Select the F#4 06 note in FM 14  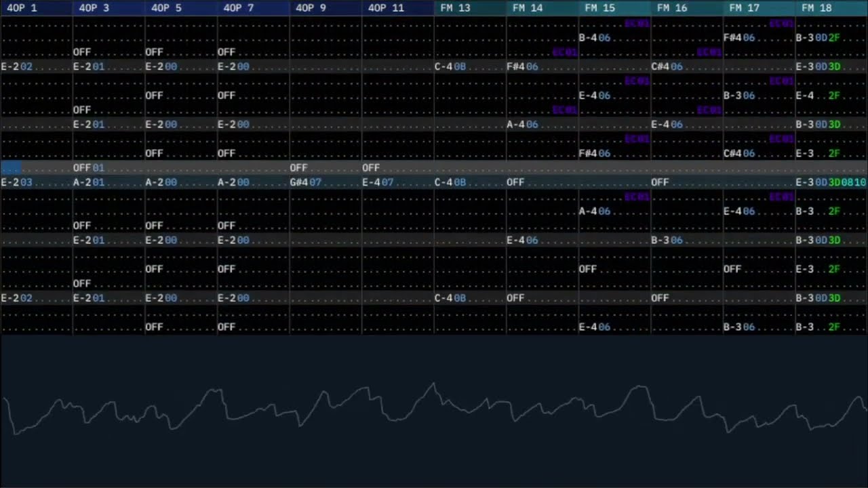523,66
